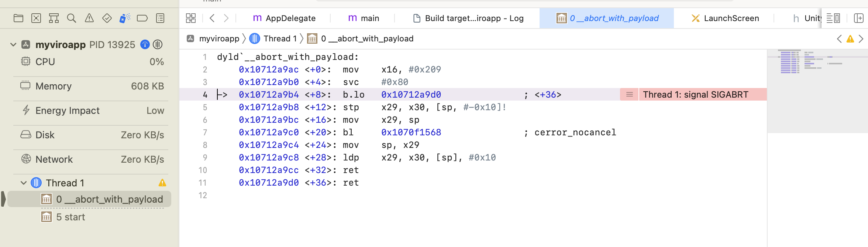
Task: Switch to the main tab
Action: pos(364,18)
